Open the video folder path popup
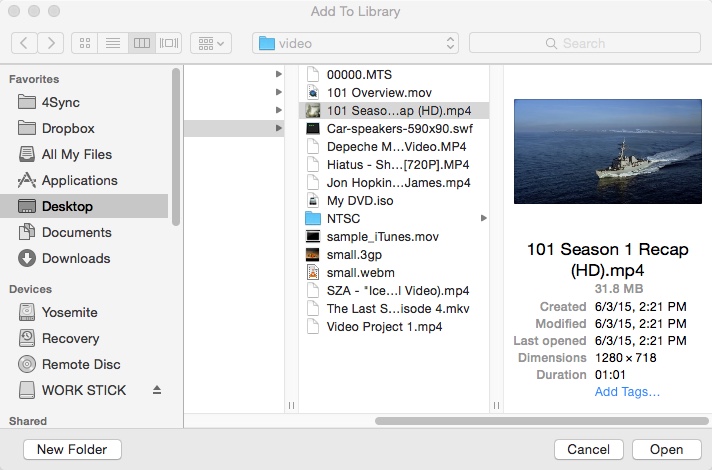712x470 pixels. (355, 43)
